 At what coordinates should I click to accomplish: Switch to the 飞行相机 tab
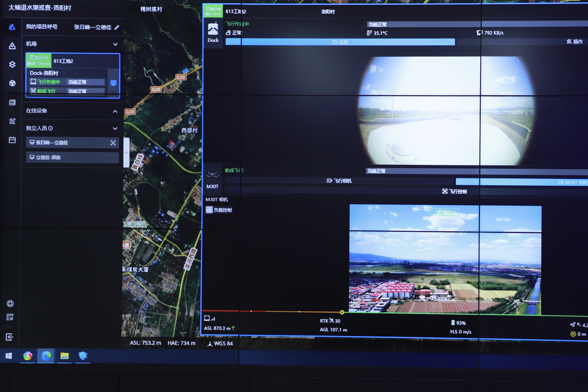click(x=339, y=181)
